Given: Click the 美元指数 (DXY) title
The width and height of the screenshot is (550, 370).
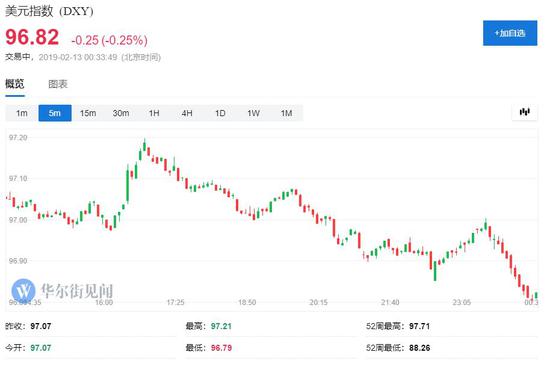Looking at the screenshot, I should pyautogui.click(x=49, y=11).
